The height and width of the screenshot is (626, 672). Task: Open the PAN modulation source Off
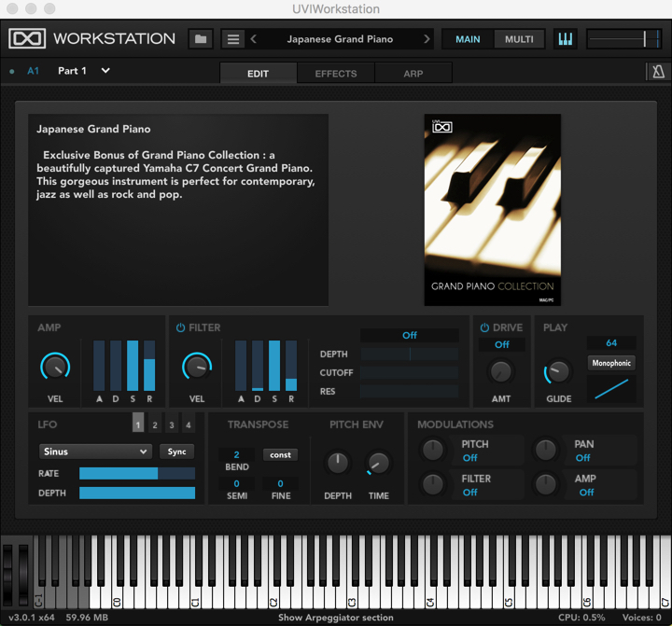point(582,458)
